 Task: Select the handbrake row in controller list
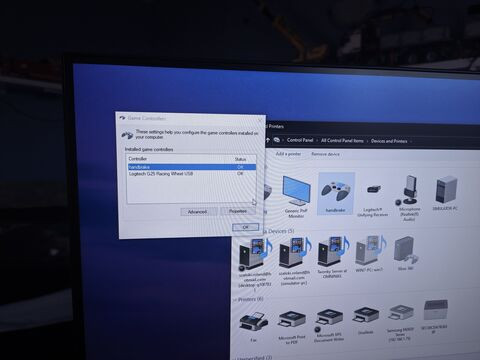coord(192,167)
